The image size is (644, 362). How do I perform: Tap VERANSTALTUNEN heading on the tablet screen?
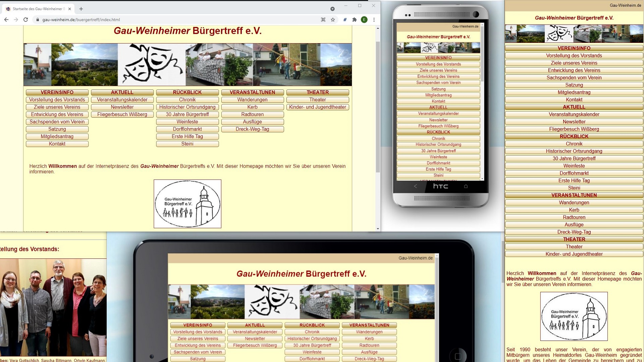(x=369, y=325)
